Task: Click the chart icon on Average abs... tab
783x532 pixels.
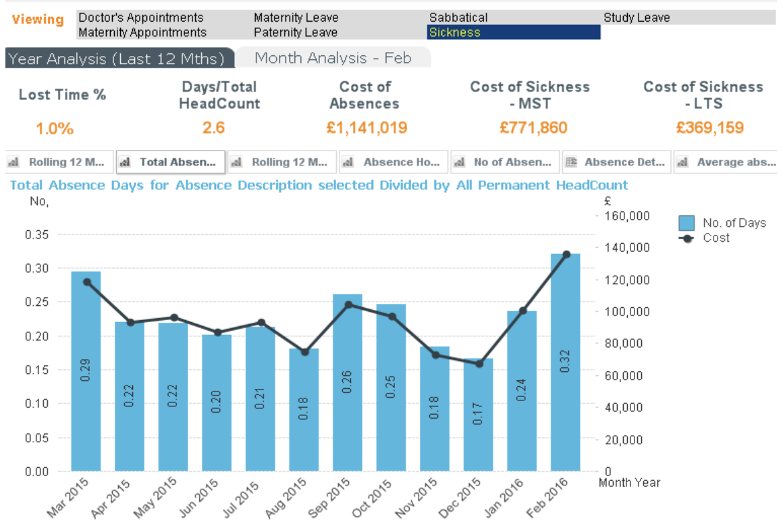Action: coord(682,162)
